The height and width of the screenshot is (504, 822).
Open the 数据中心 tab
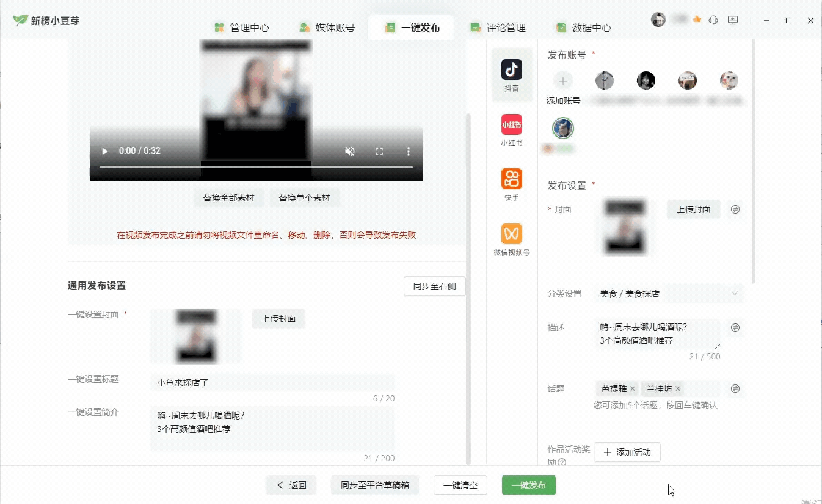tap(583, 27)
